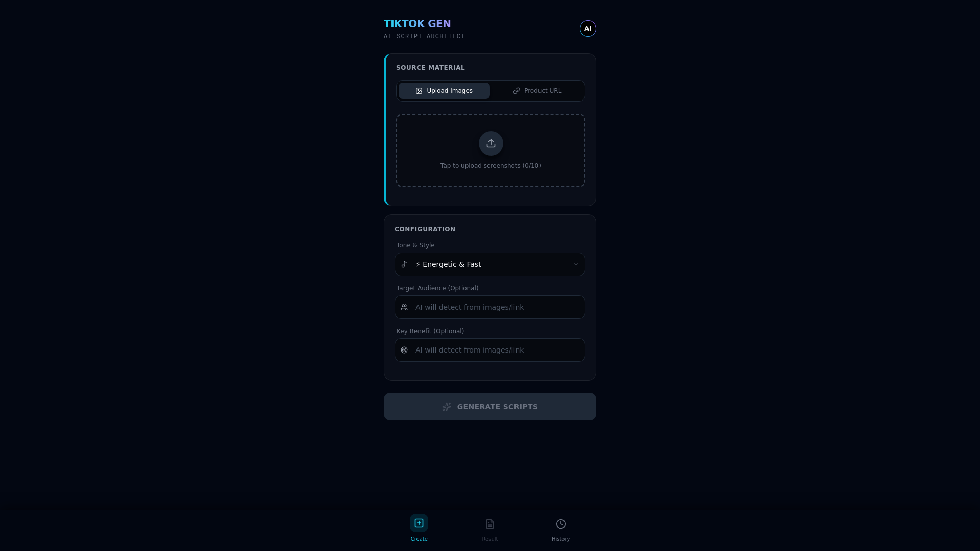The image size is (980, 551).
Task: Switch to the Upload Images tab
Action: click(x=444, y=91)
